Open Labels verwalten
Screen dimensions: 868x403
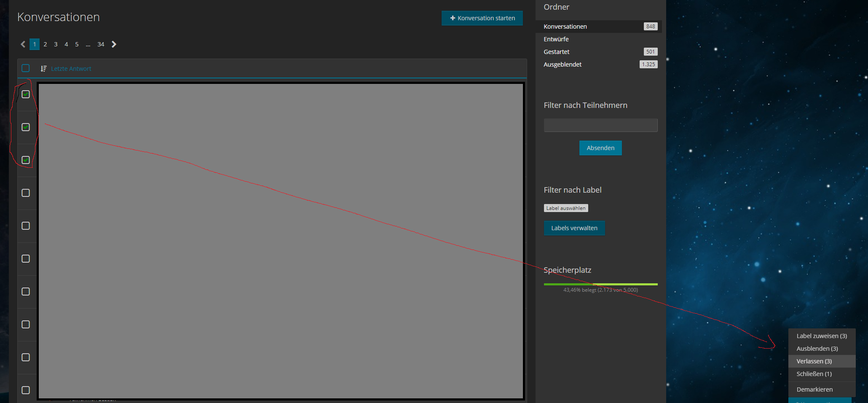[x=574, y=228]
